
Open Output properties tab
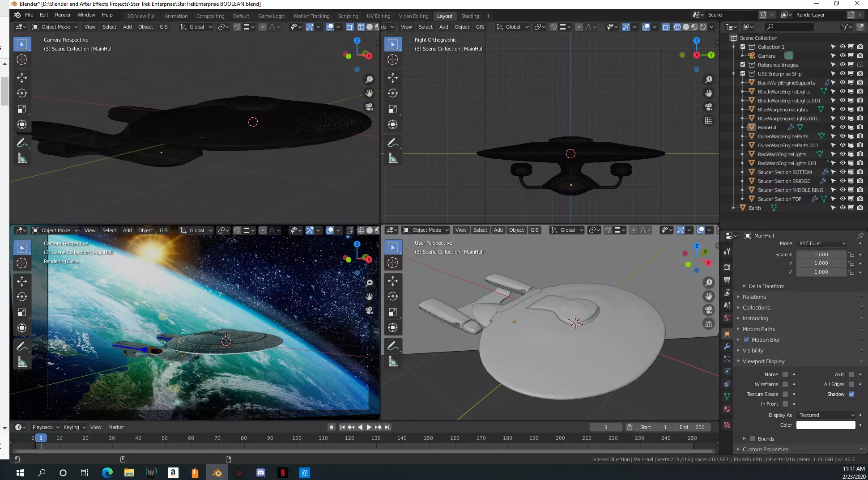click(x=727, y=280)
